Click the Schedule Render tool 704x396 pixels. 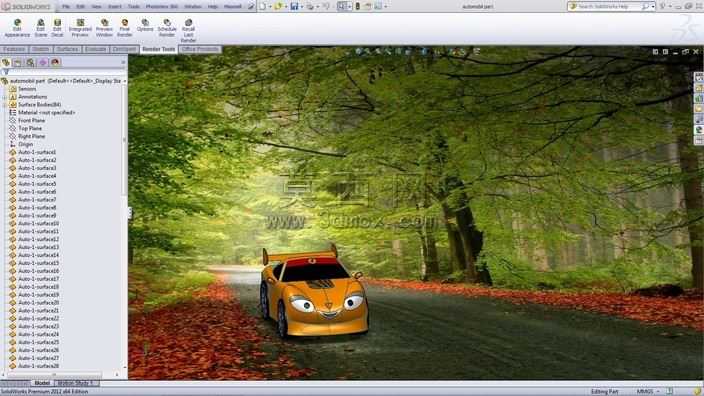coord(167,28)
